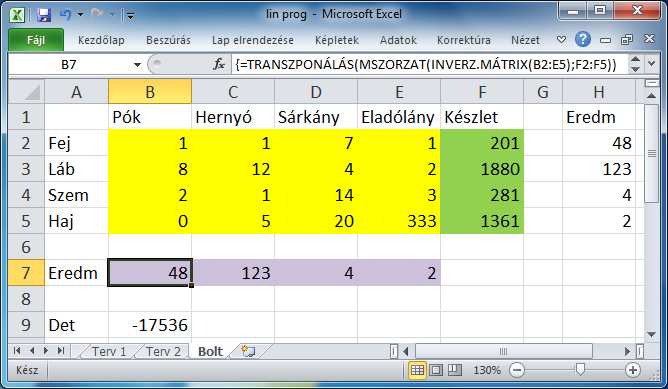Close the workbook window
668x389 pixels.
pyautogui.click(x=649, y=39)
